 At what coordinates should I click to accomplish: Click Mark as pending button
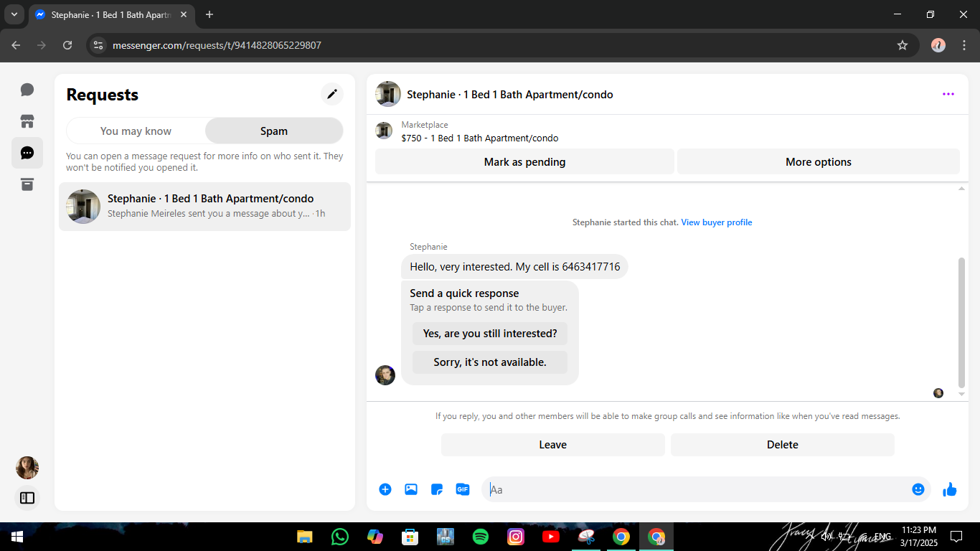[524, 162]
